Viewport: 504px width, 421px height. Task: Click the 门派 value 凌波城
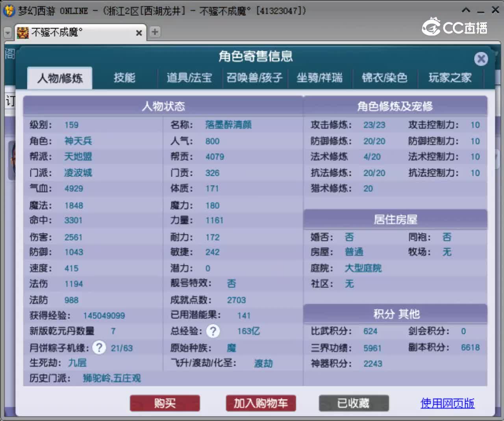click(x=78, y=173)
